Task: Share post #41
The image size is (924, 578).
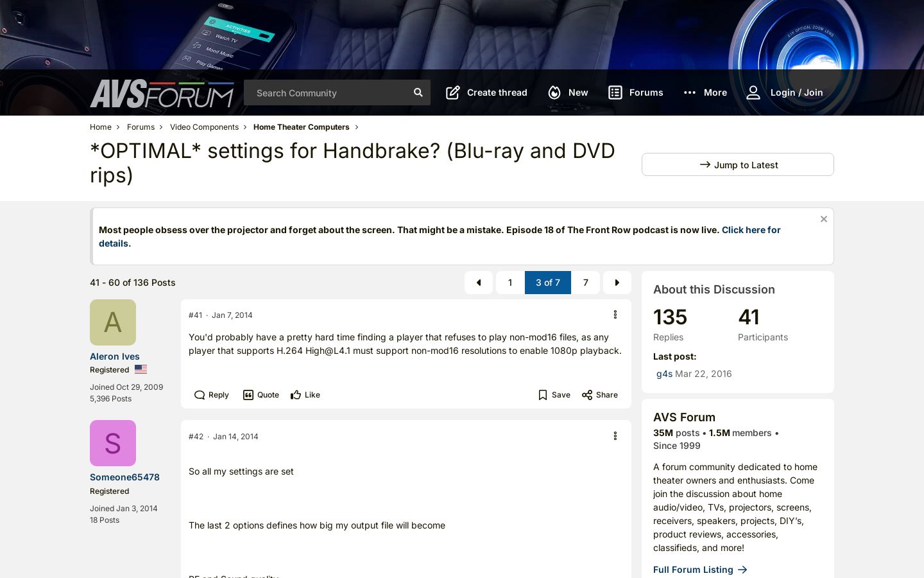Action: pos(600,395)
